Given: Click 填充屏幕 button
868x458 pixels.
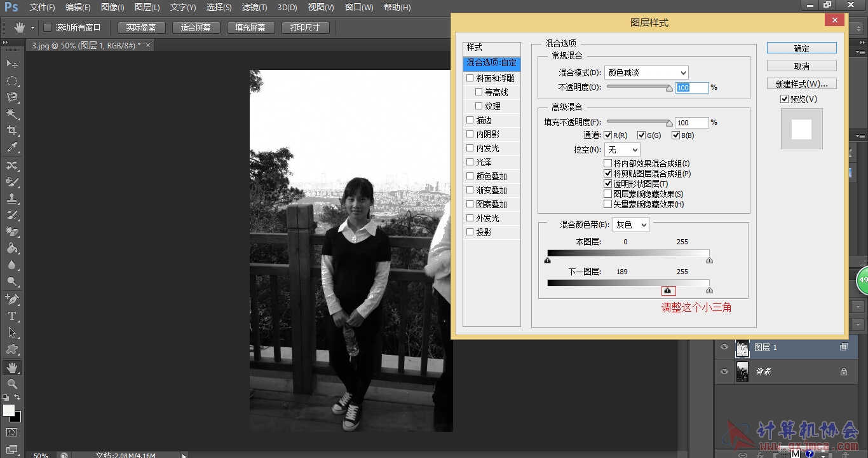Looking at the screenshot, I should click(250, 28).
